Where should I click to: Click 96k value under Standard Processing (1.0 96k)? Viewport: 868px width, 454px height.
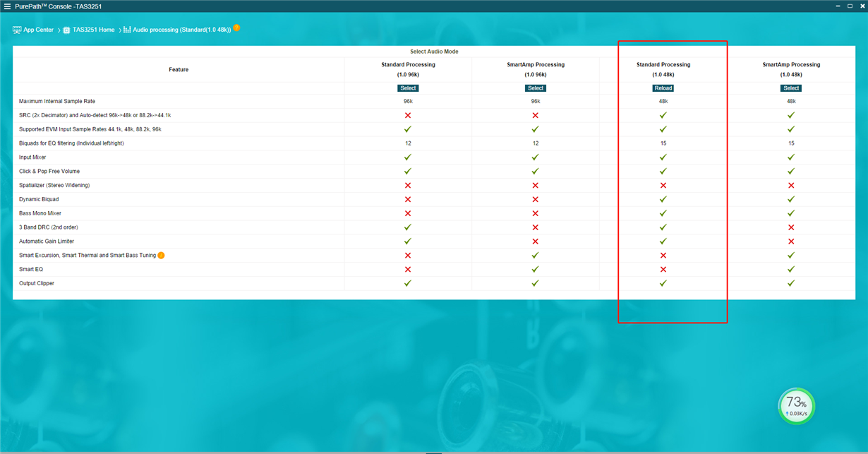(x=408, y=101)
